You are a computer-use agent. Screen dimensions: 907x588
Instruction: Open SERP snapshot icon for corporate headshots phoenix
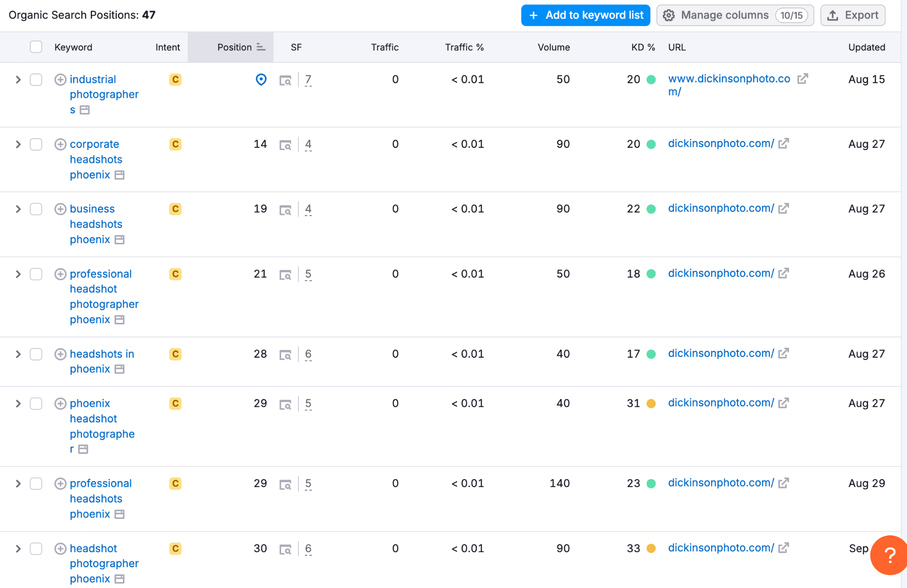(x=286, y=144)
